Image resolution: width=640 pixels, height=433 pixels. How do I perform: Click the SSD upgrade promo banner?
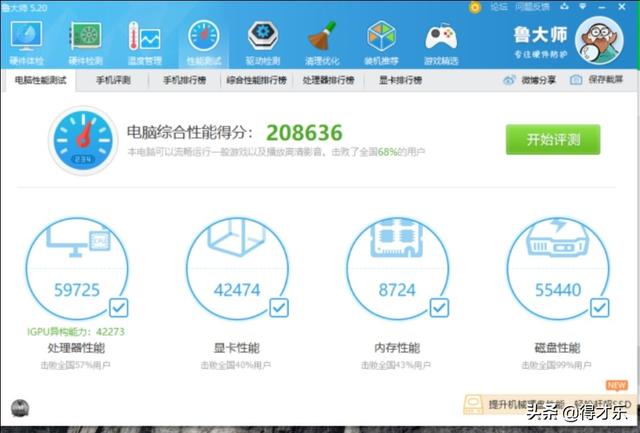(x=549, y=404)
